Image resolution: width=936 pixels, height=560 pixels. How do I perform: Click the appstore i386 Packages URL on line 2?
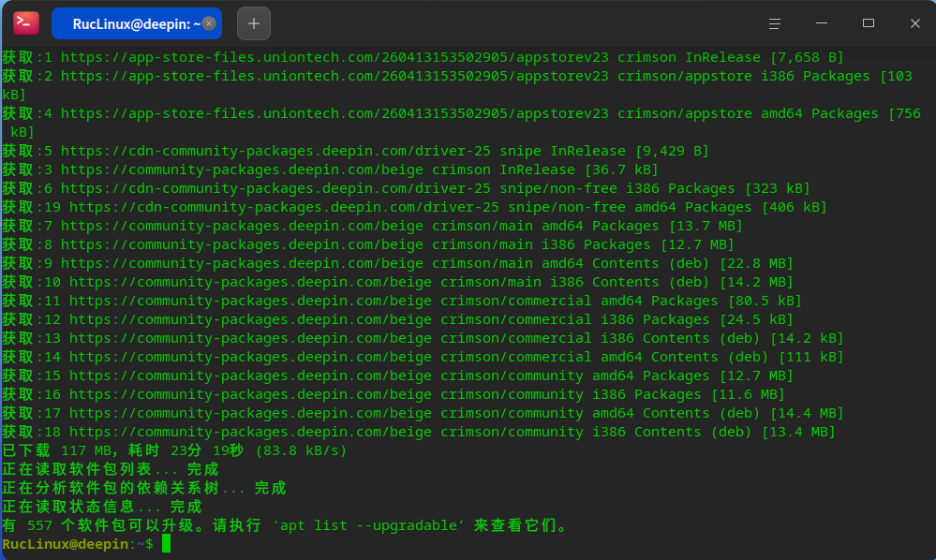[334, 77]
